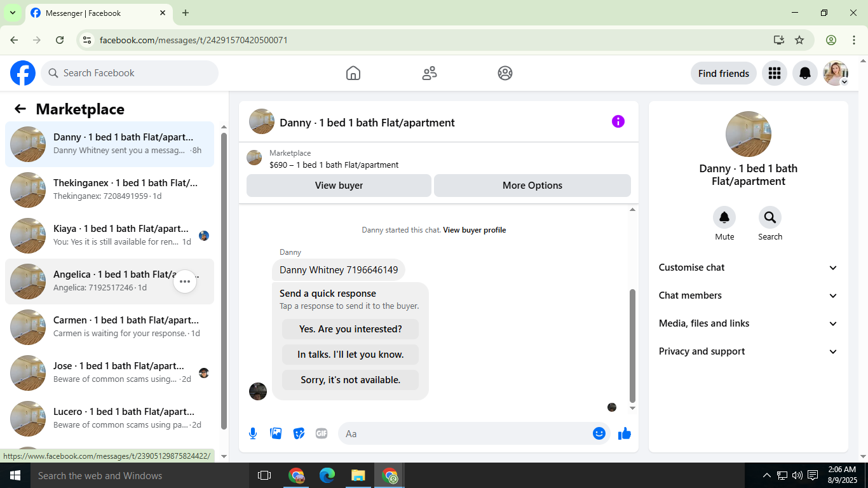The image size is (868, 488).
Task: Select the Messenger | Facebook browser tab
Action: pyautogui.click(x=98, y=13)
